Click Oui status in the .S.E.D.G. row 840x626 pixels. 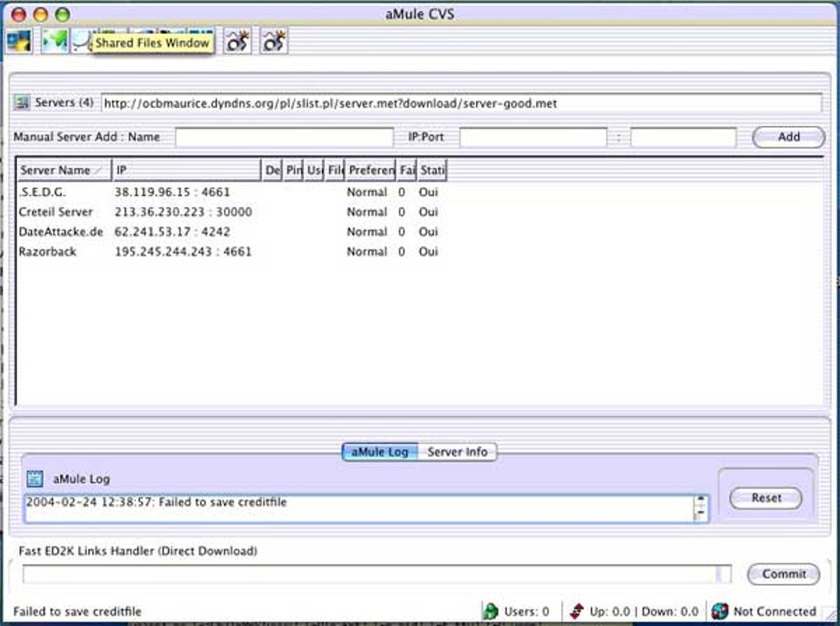coord(428,192)
